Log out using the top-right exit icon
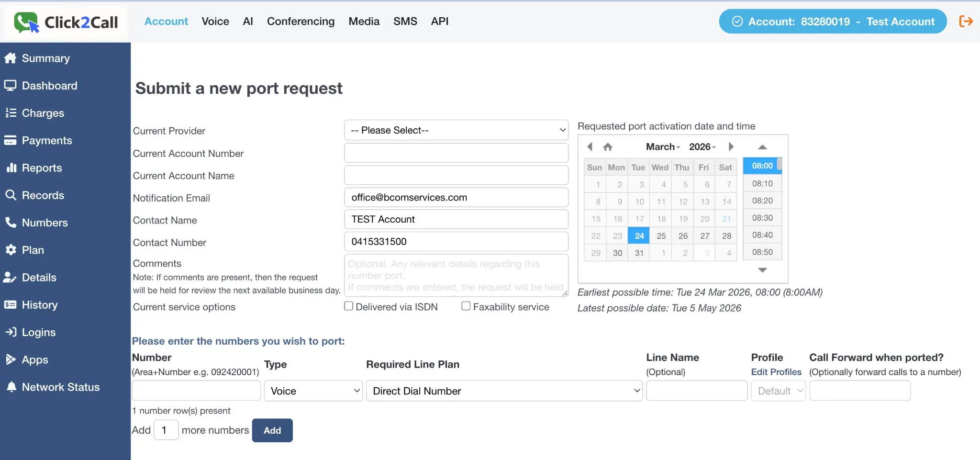 coord(966,21)
